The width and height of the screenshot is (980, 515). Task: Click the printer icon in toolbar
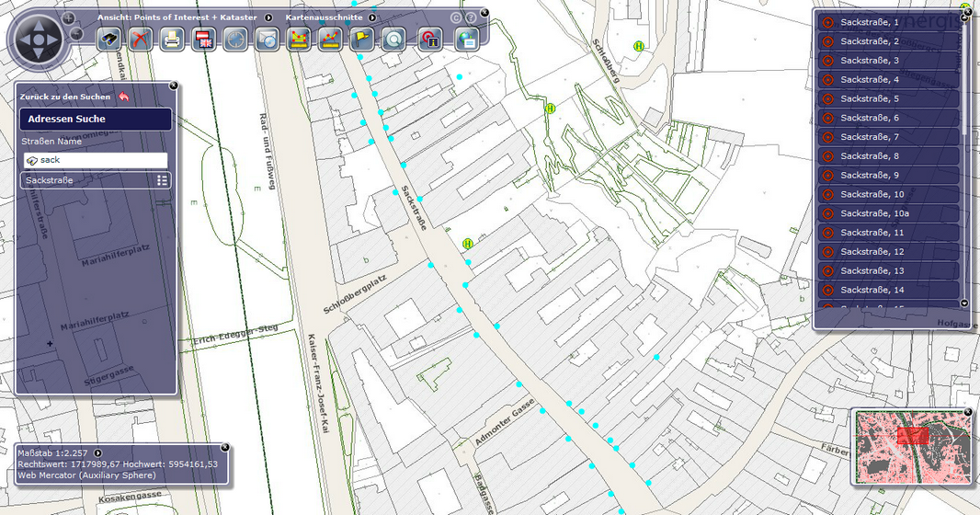pyautogui.click(x=172, y=39)
